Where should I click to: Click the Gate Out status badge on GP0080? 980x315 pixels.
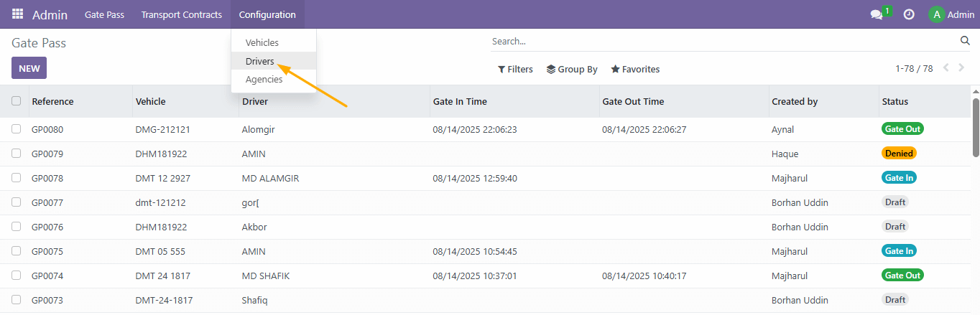[902, 129]
